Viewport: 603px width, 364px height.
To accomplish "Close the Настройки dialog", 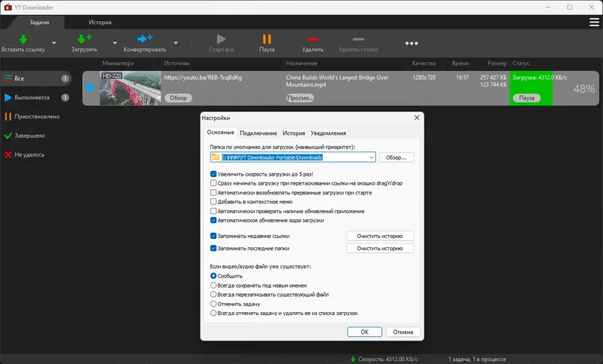I will pyautogui.click(x=417, y=118).
